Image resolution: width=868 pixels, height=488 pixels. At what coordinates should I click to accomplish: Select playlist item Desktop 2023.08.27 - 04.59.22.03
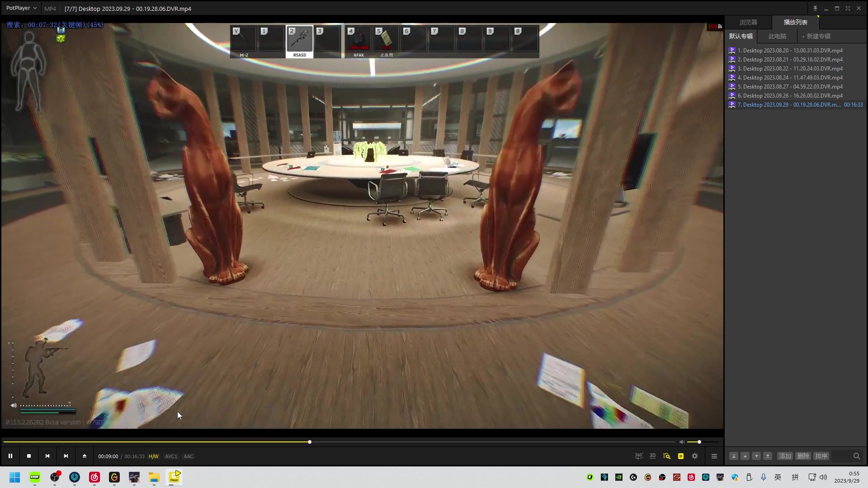(796, 87)
